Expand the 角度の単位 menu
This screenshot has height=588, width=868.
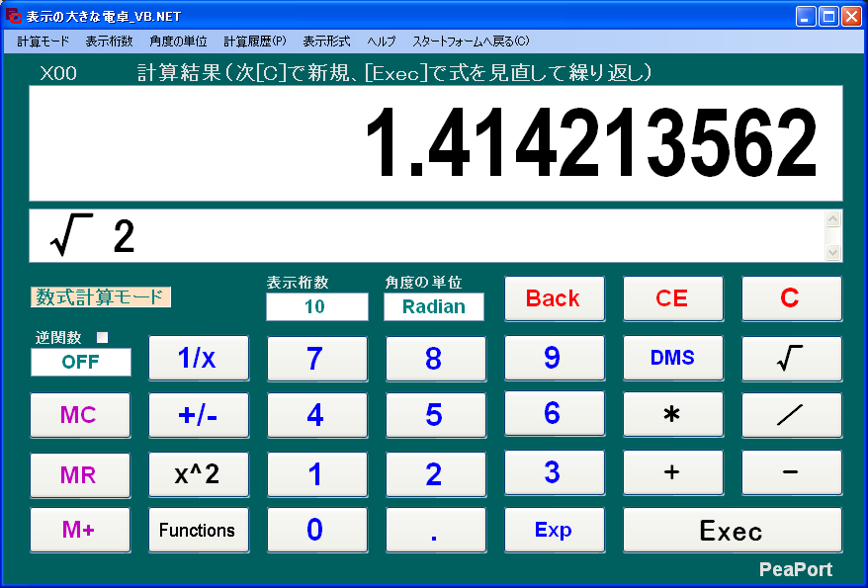pos(178,42)
